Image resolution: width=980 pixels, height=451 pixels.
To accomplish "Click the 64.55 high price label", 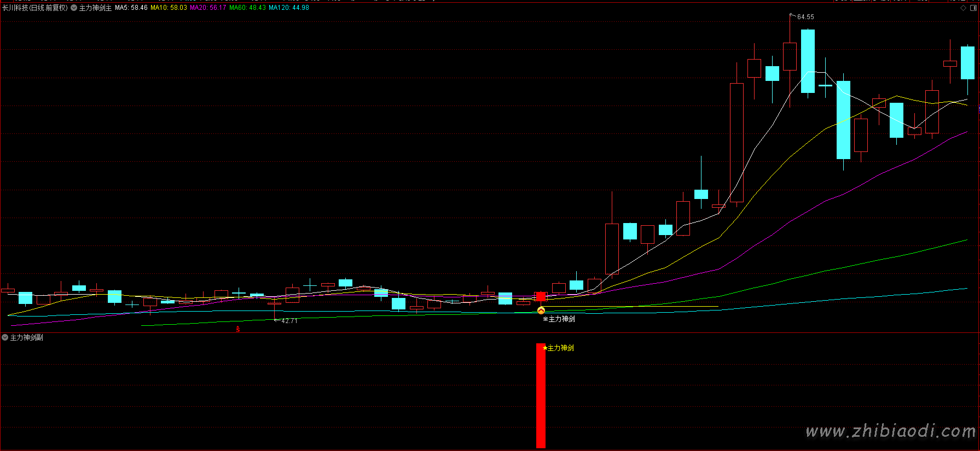I will [x=805, y=17].
